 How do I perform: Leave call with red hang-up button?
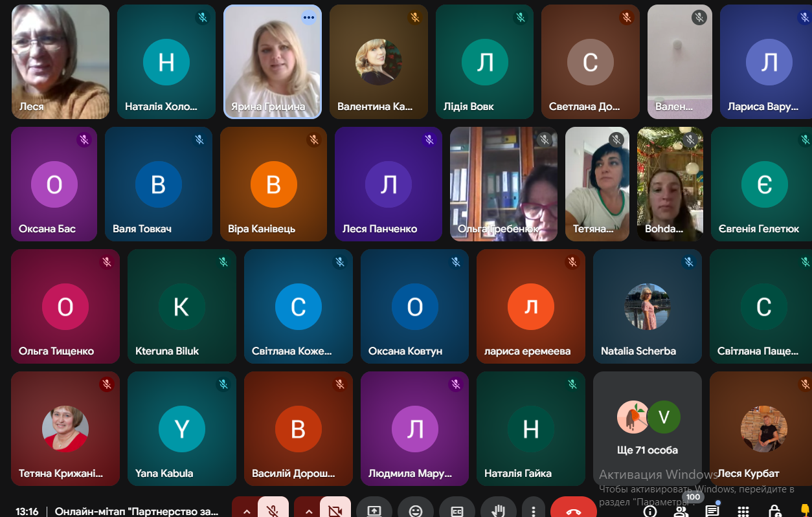click(573, 511)
